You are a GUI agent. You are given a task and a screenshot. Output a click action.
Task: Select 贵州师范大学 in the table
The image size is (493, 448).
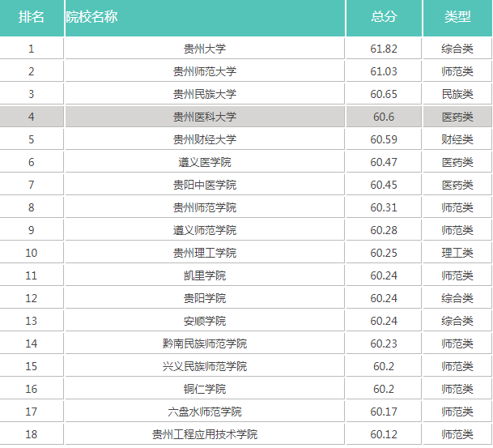pos(205,71)
